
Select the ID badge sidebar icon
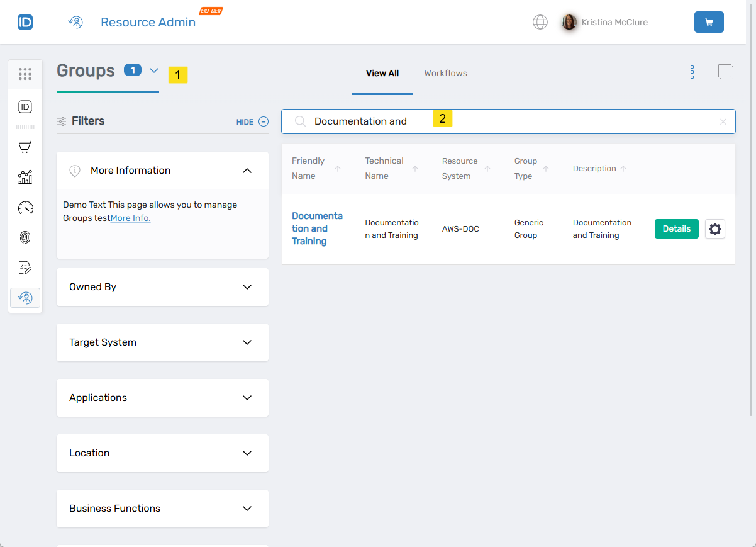point(25,107)
